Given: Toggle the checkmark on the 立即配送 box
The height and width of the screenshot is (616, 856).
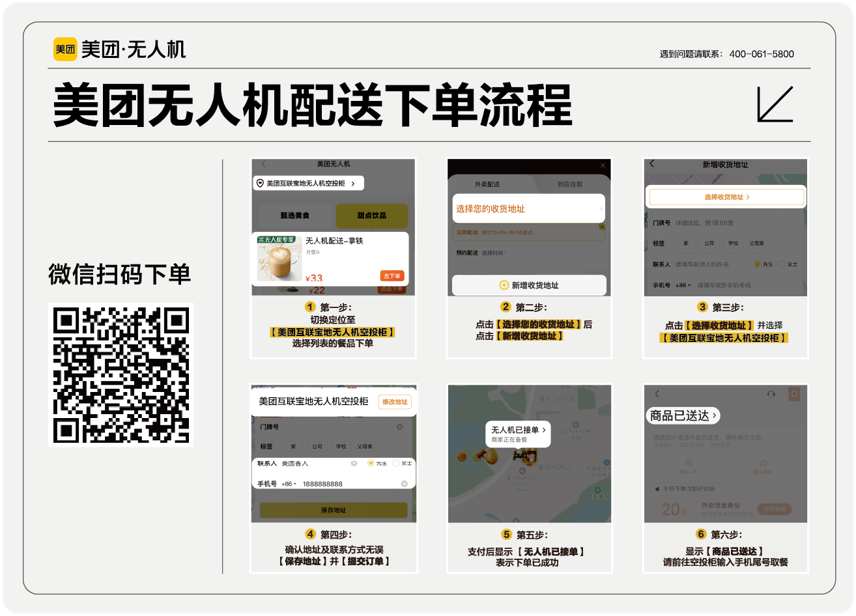Looking at the screenshot, I should pos(602,227).
